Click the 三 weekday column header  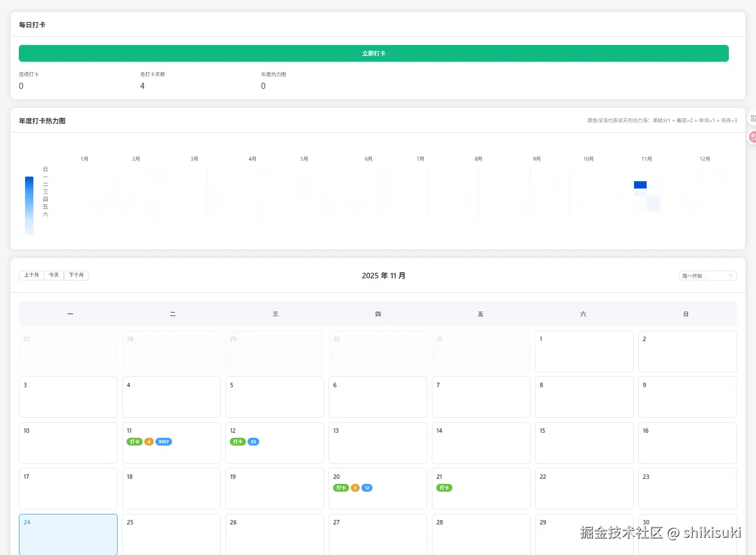[x=275, y=314]
